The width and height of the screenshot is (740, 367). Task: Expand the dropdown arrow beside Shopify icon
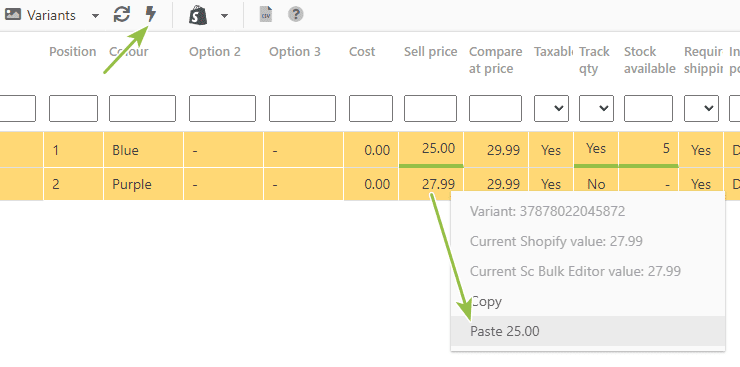tap(224, 16)
